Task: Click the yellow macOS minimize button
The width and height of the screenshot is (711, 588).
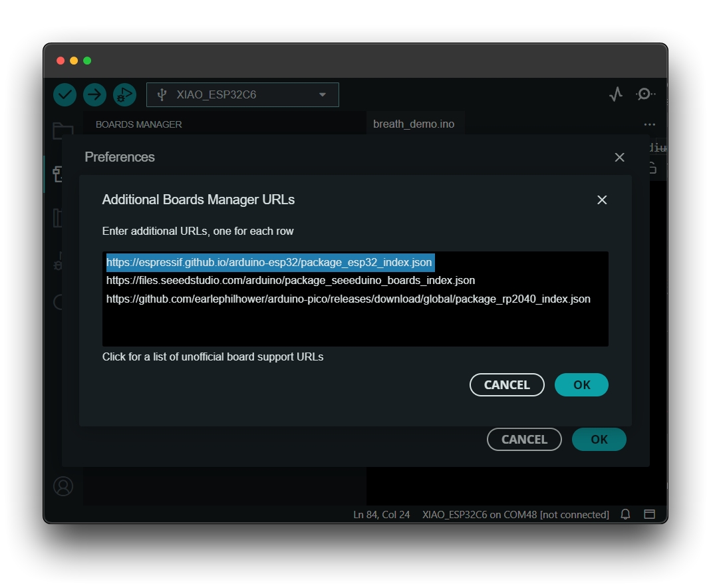Action: click(x=74, y=61)
